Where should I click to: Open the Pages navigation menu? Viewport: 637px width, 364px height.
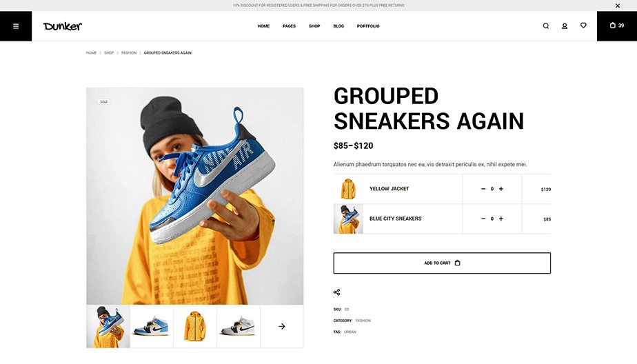(289, 26)
